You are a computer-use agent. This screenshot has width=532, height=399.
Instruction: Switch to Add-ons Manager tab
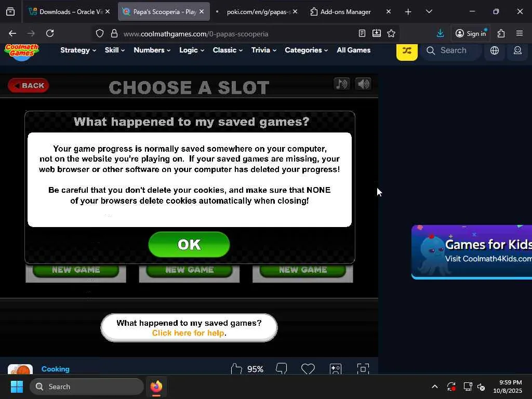pos(345,11)
